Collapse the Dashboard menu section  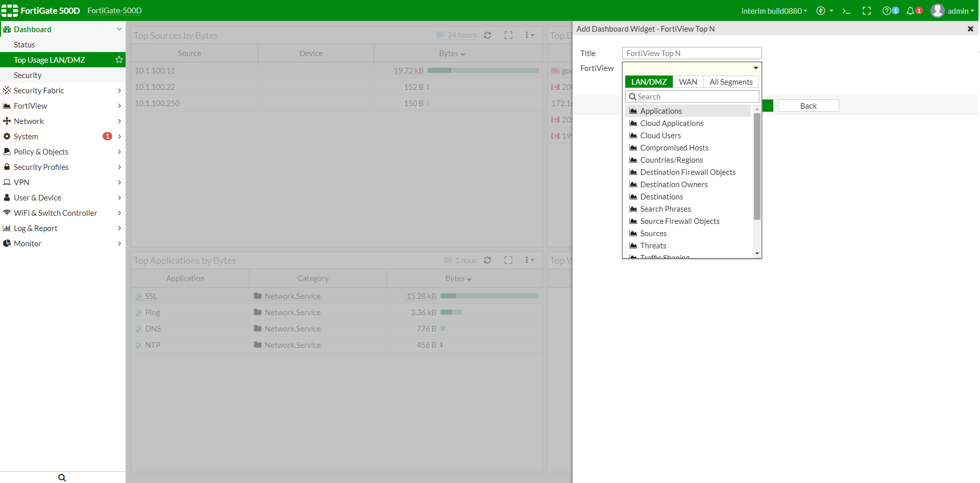pos(119,29)
